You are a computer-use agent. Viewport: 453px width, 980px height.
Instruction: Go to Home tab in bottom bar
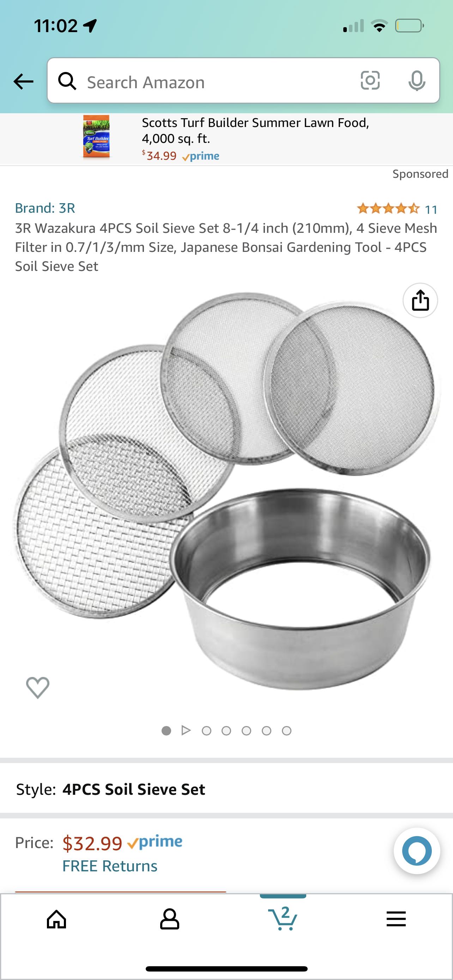coord(56,920)
